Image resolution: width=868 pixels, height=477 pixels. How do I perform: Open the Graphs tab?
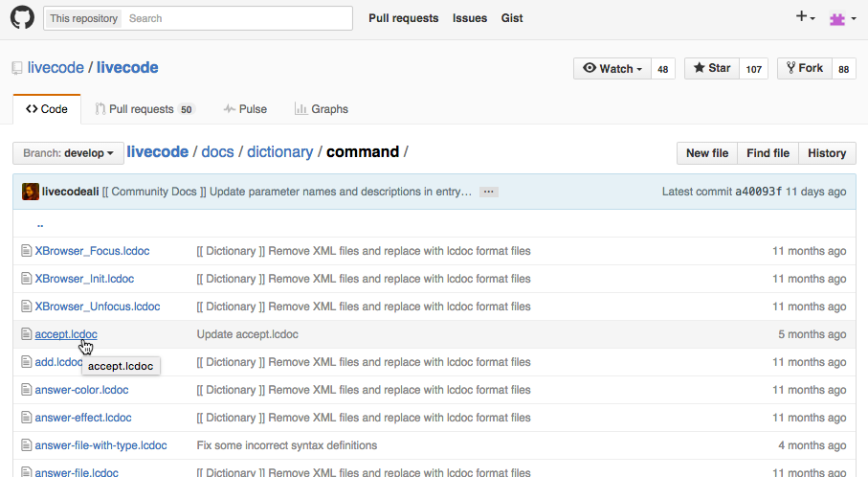[x=322, y=109]
